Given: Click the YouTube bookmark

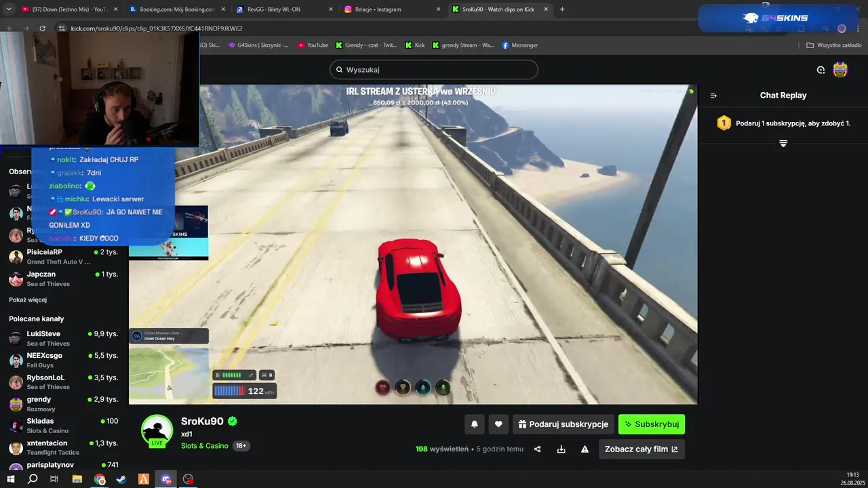Looking at the screenshot, I should [x=313, y=45].
